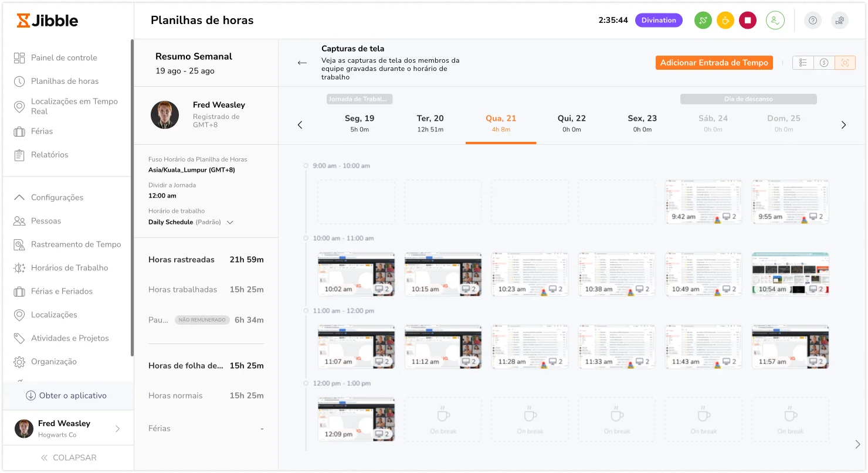Viewport: 868px width, 473px height.
Task: Click Obter o aplicativo button
Action: pos(66,396)
